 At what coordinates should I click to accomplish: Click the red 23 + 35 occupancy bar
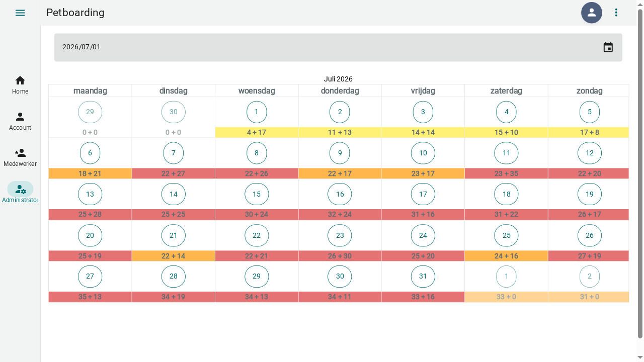click(506, 173)
